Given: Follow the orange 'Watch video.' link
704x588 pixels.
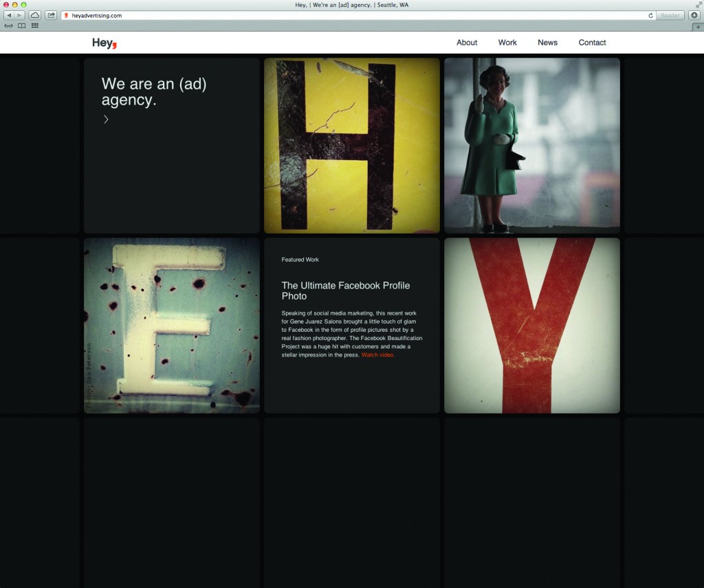Looking at the screenshot, I should coord(378,354).
